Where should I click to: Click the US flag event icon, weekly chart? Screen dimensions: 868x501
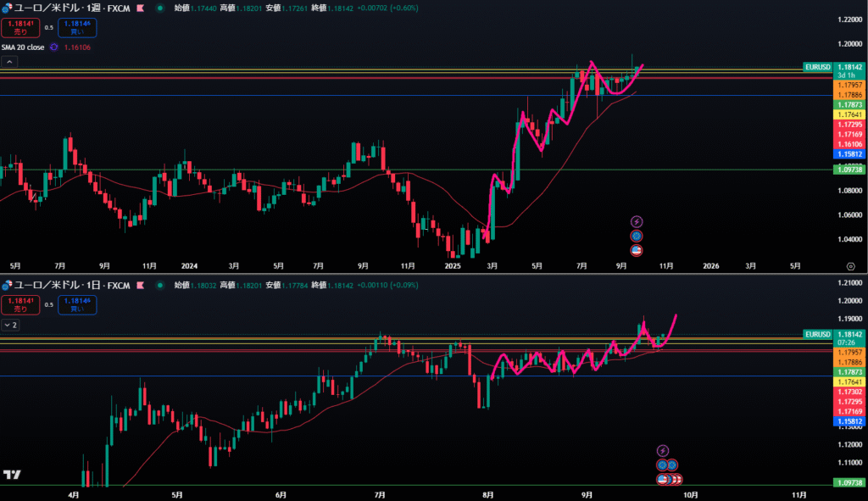tap(637, 250)
